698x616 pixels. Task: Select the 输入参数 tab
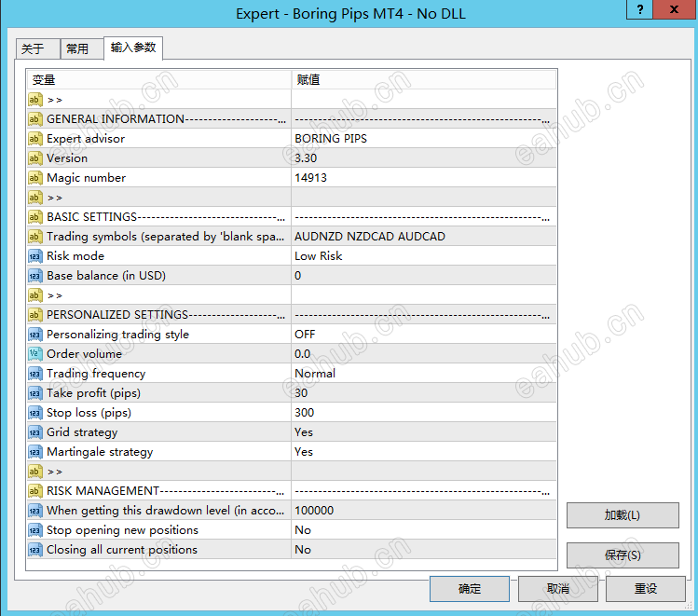point(133,48)
